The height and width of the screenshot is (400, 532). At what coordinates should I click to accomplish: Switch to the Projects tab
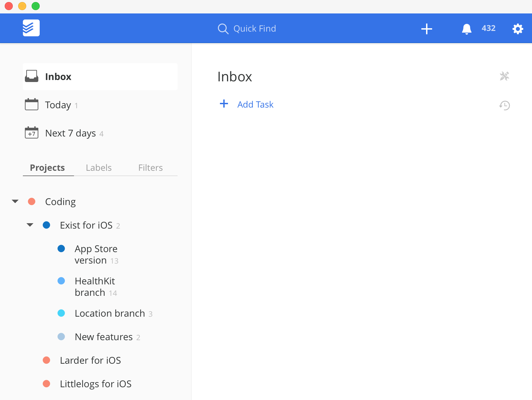[47, 168]
